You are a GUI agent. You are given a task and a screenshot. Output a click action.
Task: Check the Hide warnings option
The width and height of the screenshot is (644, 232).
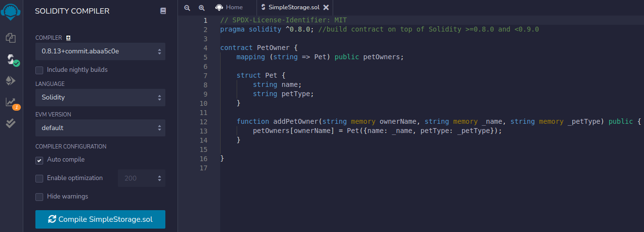[x=39, y=197]
